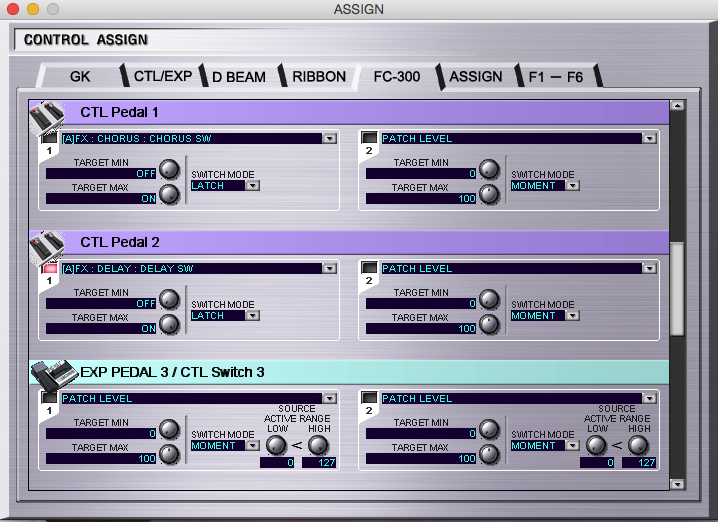Toggle EXP Pedal 3 assign 2 enable switch
This screenshot has height=522, width=718.
369,397
